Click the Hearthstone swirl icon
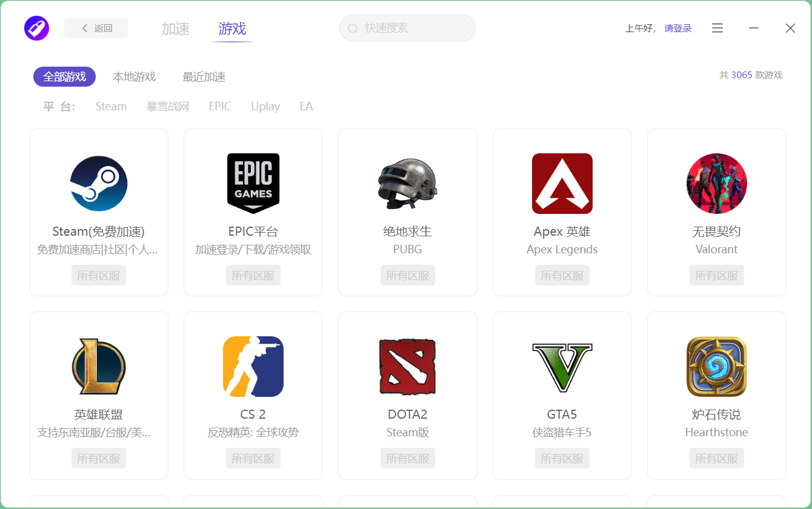 717,367
